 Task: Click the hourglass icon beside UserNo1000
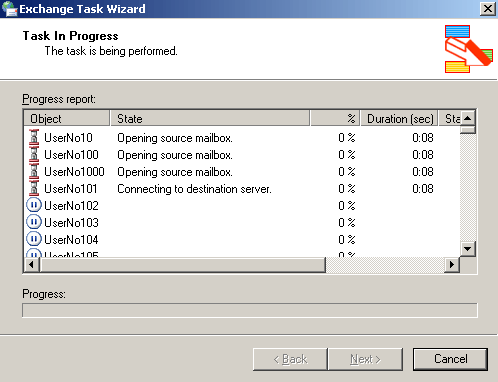pyautogui.click(x=34, y=172)
